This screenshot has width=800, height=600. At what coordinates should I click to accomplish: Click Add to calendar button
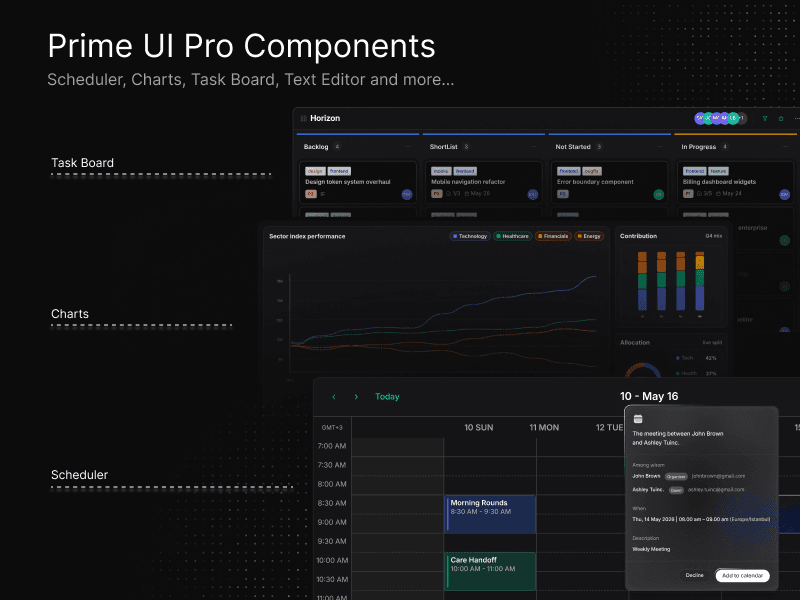(x=742, y=576)
